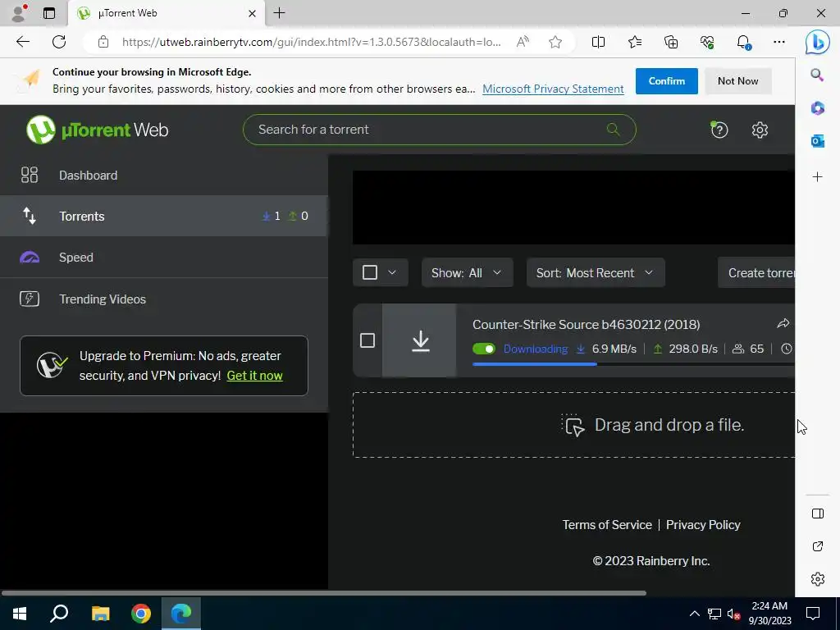Pause torrent with green Downloading toggle

484,349
